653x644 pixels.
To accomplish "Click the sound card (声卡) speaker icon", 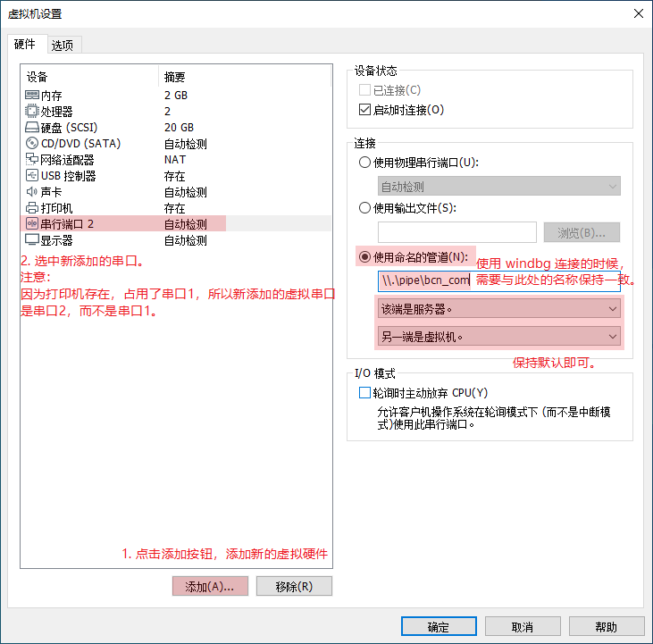I will 31,191.
